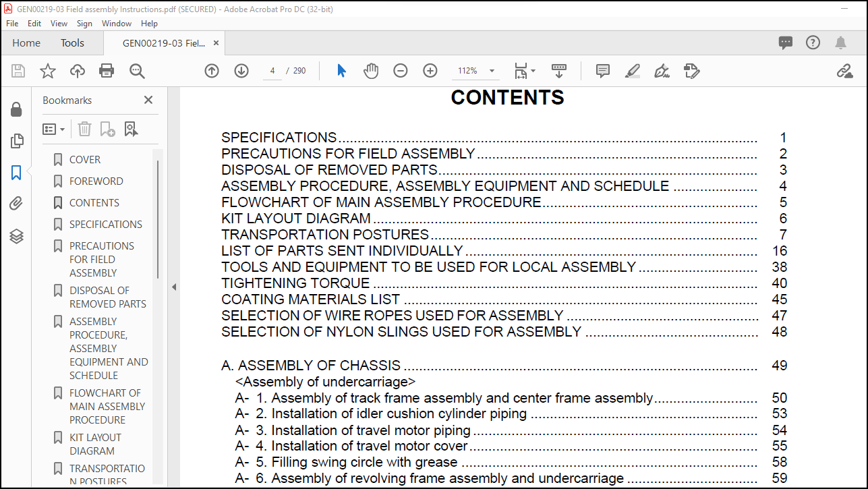The height and width of the screenshot is (489, 868).
Task: Zoom in with the plus circle button
Action: tap(430, 71)
